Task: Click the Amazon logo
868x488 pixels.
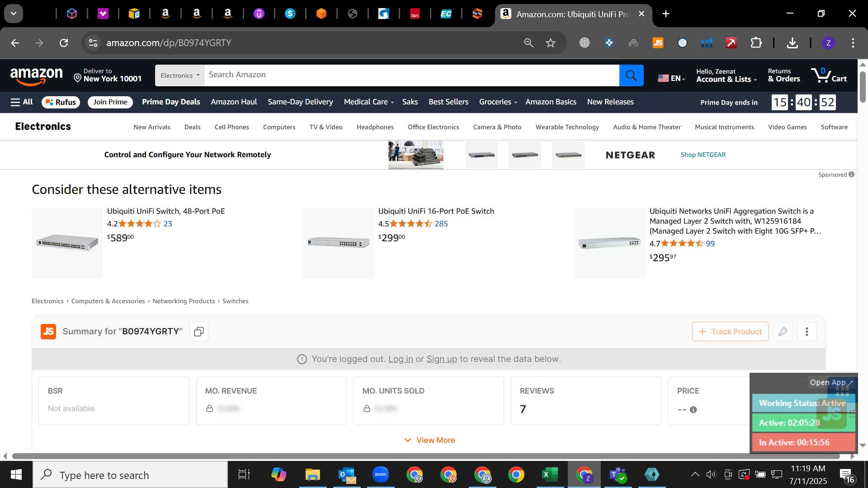Action: (x=37, y=76)
